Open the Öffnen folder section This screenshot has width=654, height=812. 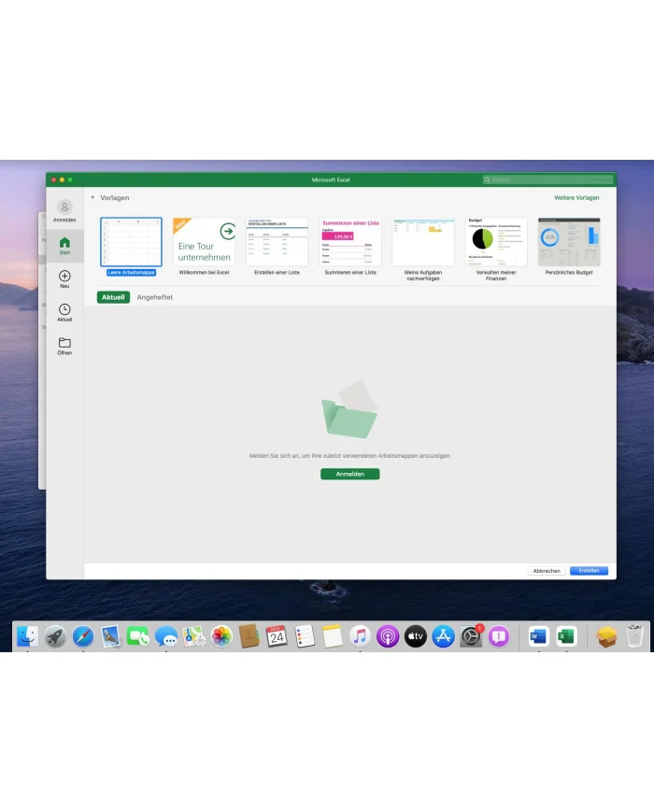64,347
